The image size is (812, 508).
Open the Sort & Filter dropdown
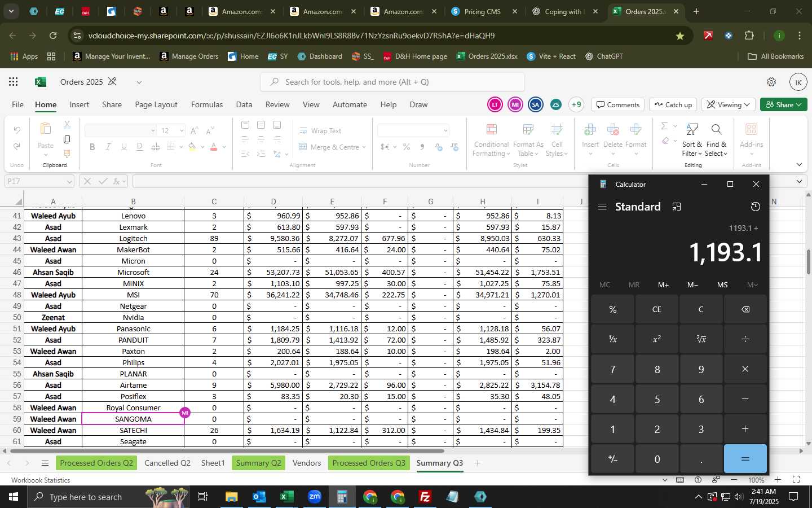tap(692, 140)
